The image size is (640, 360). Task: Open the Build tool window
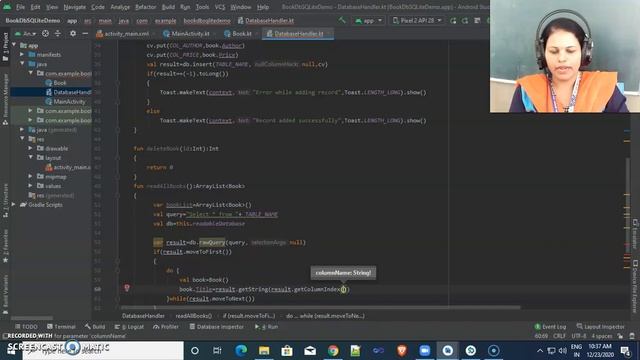point(95,327)
